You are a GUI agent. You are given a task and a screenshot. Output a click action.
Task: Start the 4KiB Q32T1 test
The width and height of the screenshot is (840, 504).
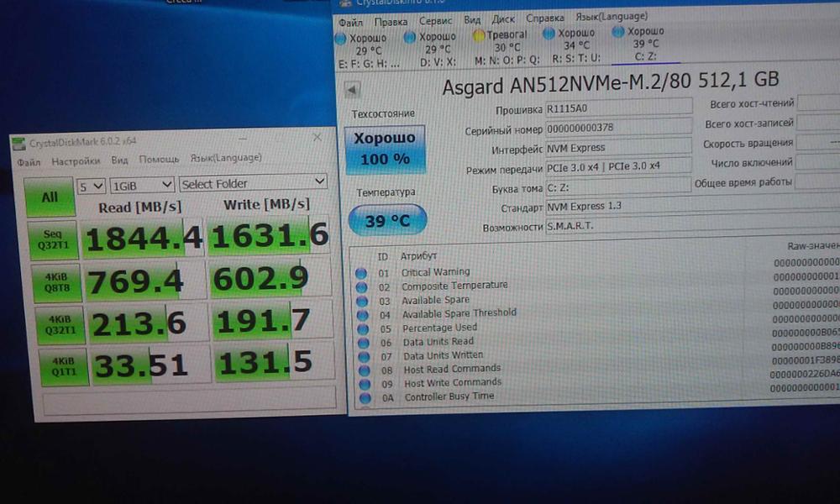click(60, 324)
